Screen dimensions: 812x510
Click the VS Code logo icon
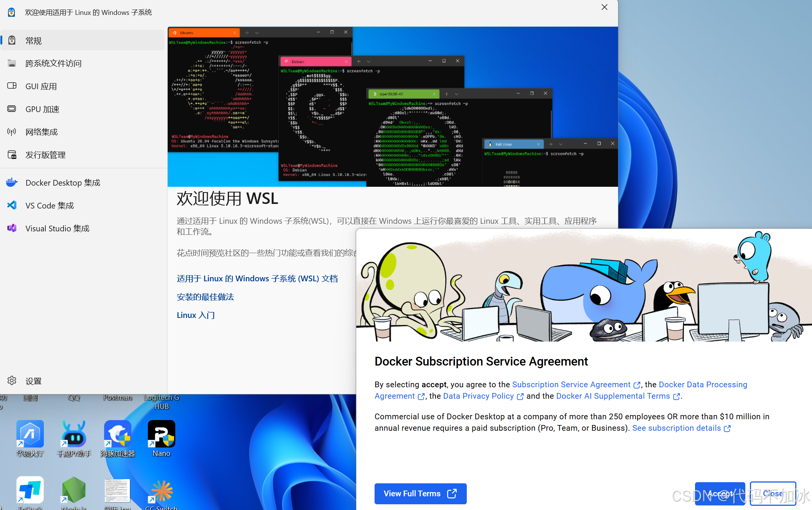[x=12, y=205]
